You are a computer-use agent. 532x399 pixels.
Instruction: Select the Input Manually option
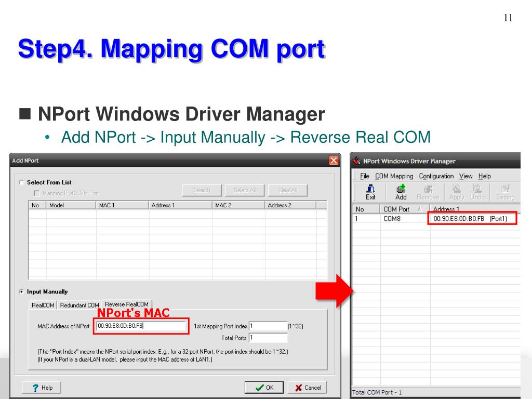pyautogui.click(x=21, y=292)
